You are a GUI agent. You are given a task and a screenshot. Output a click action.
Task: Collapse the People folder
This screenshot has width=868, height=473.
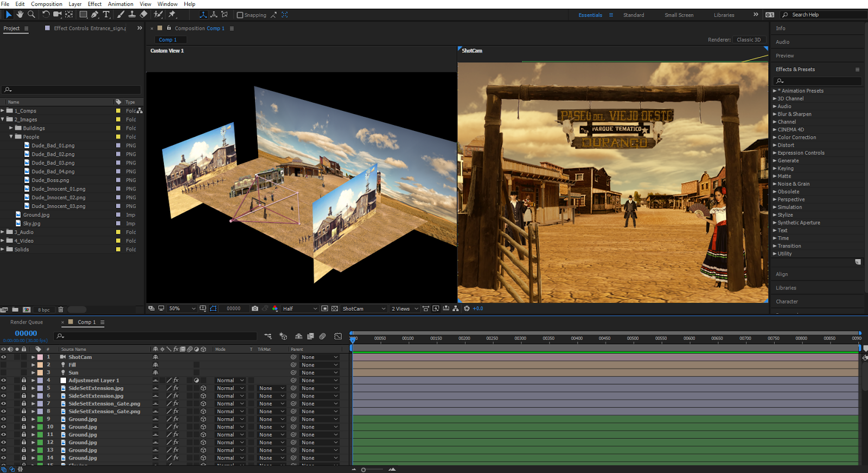tap(11, 137)
